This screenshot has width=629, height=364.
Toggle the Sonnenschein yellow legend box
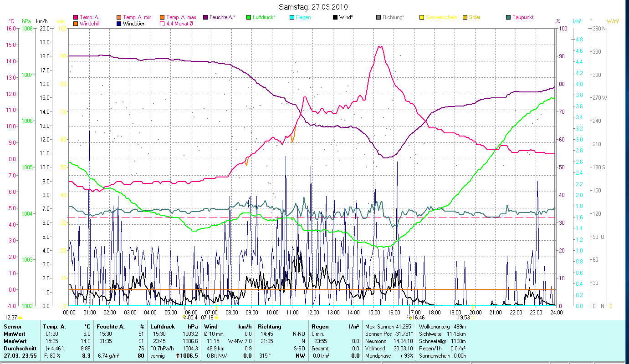tap(422, 17)
